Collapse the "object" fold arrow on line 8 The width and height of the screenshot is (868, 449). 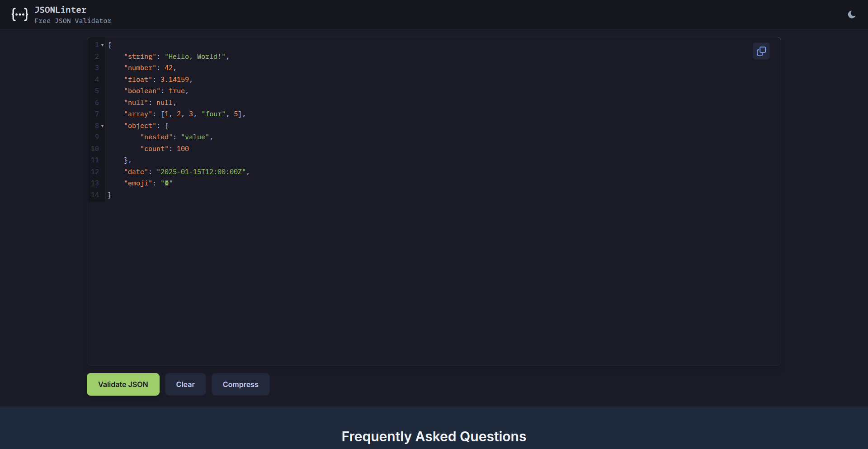pos(103,126)
